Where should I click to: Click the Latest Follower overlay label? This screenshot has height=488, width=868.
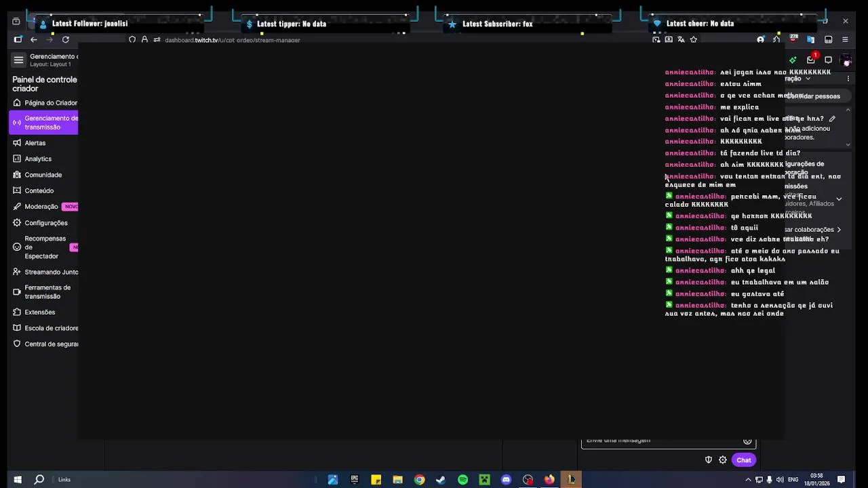(x=90, y=24)
